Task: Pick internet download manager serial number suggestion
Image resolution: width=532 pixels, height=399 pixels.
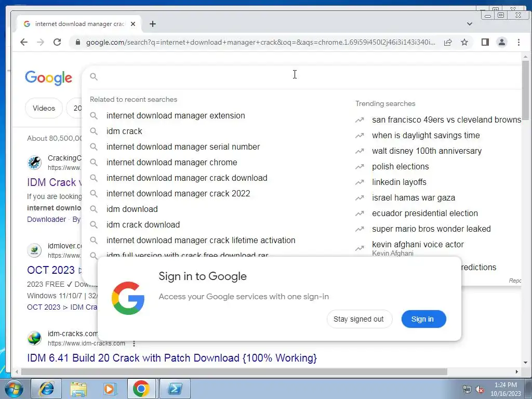Action: pos(183,147)
